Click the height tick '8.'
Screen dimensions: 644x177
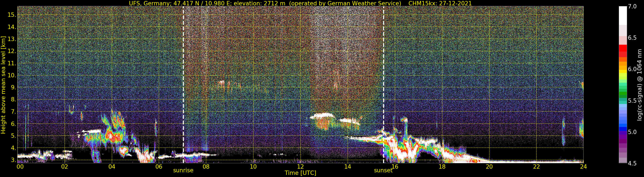point(13,100)
